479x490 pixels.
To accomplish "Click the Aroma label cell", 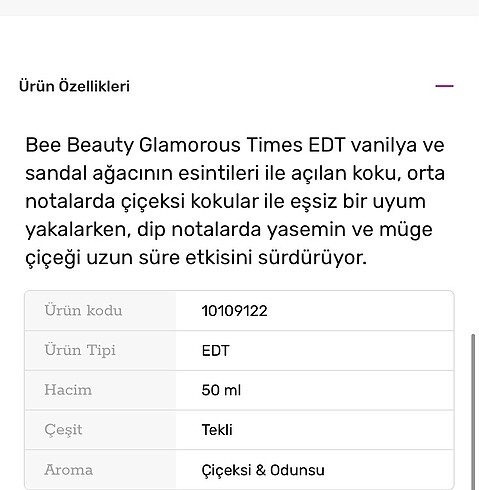I will pyautogui.click(x=100, y=470).
